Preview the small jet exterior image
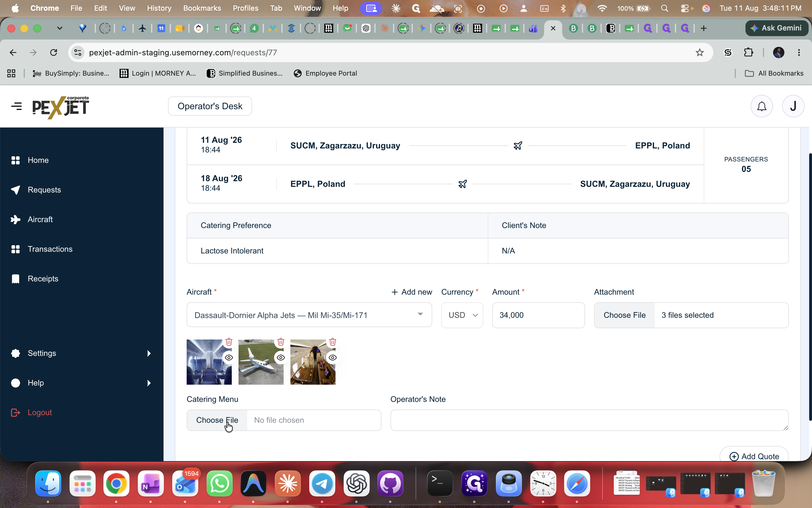Image resolution: width=812 pixels, height=508 pixels. [281, 358]
